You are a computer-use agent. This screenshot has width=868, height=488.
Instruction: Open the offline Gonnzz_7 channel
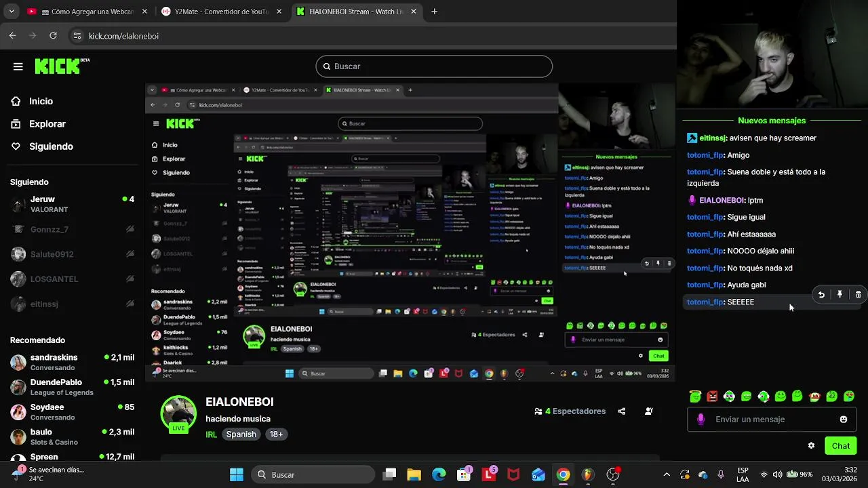click(x=72, y=229)
